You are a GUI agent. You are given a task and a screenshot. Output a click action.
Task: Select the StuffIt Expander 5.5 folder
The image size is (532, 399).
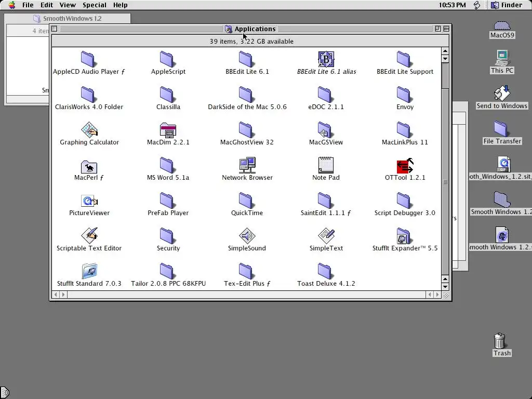point(403,235)
